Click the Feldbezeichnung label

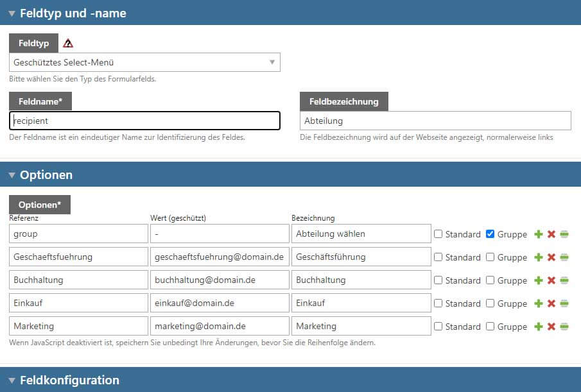coord(344,101)
